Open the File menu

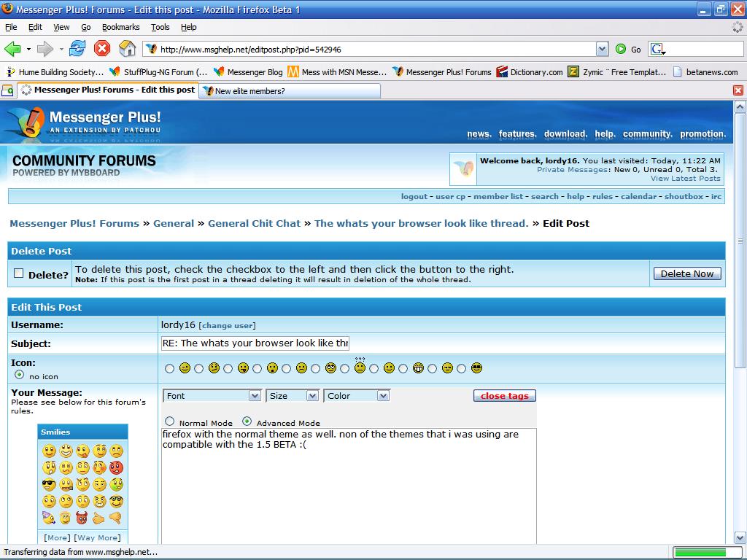click(x=11, y=27)
